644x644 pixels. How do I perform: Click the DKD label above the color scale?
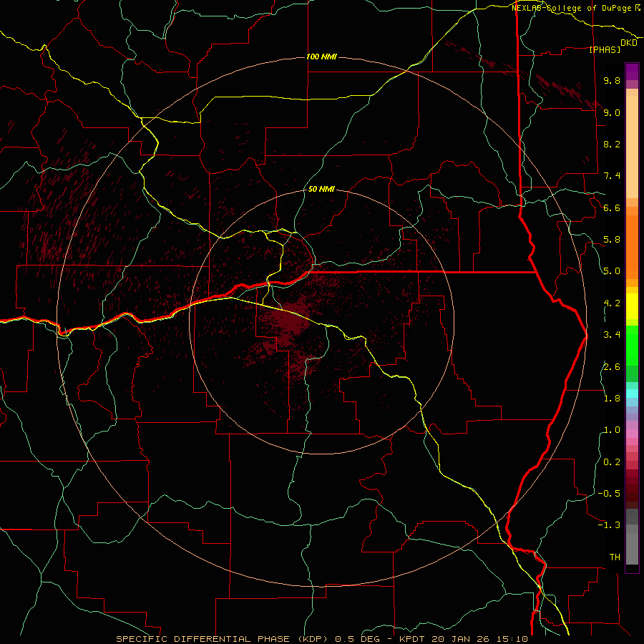[x=629, y=43]
